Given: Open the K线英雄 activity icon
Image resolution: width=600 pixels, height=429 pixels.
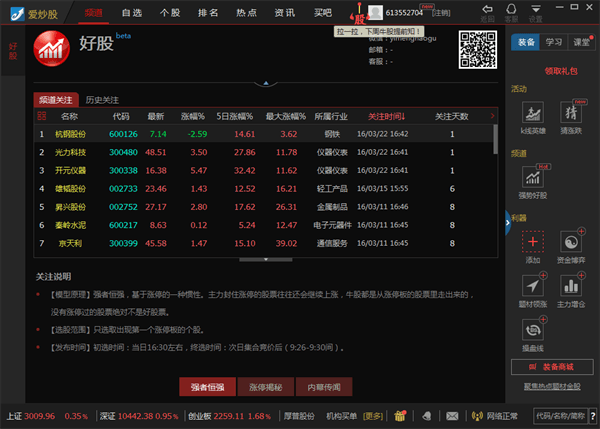Looking at the screenshot, I should [x=533, y=113].
